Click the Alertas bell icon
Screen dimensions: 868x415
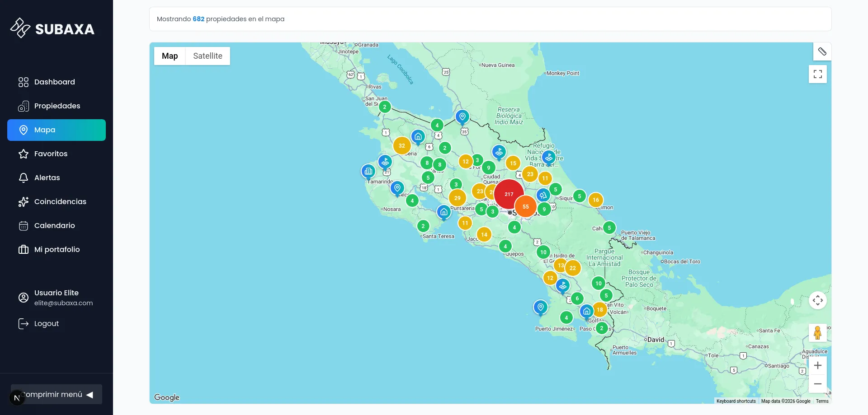tap(24, 178)
